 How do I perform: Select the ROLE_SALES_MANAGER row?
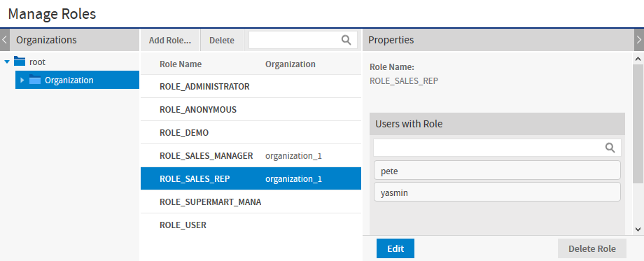click(x=251, y=155)
